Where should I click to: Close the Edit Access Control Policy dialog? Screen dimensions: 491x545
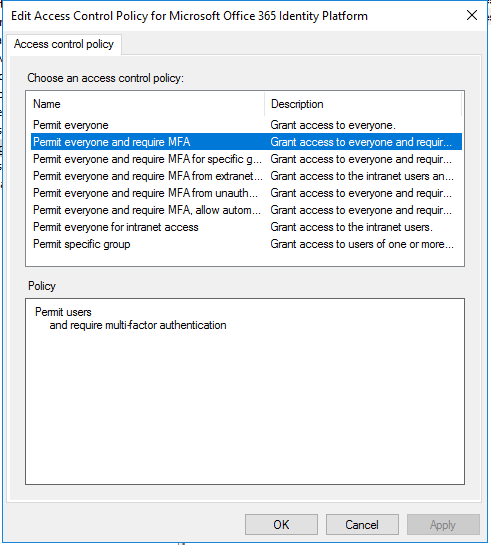coord(472,15)
